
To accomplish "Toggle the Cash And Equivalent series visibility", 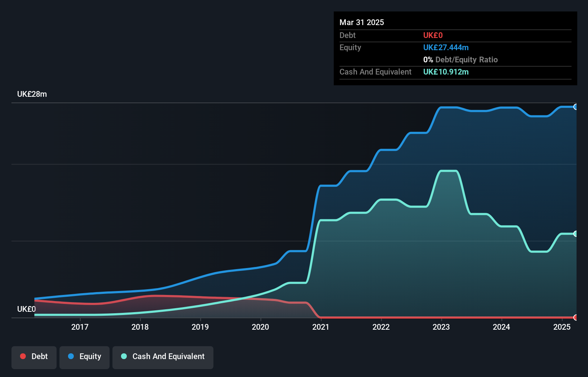I will click(163, 357).
